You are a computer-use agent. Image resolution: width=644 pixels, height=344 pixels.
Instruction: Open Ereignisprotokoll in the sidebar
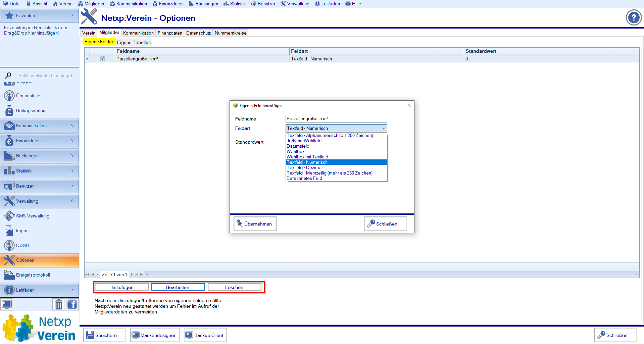33,275
